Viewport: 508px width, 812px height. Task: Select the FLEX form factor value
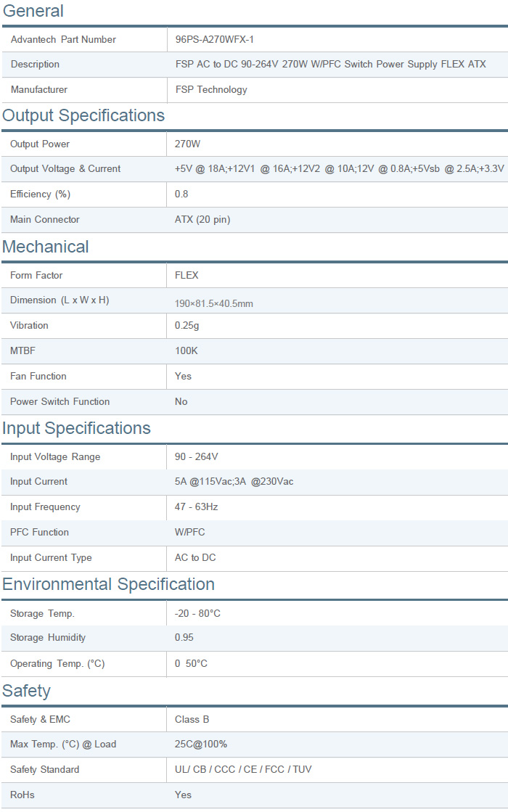pyautogui.click(x=187, y=276)
